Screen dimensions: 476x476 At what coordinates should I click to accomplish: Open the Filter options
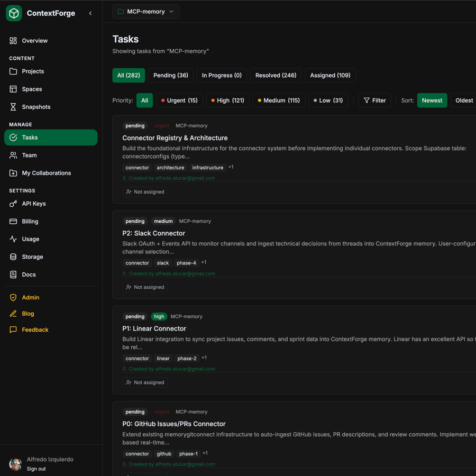tap(374, 100)
